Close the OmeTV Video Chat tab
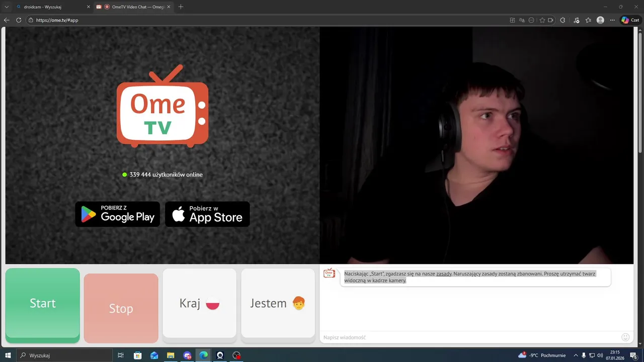 tap(169, 7)
